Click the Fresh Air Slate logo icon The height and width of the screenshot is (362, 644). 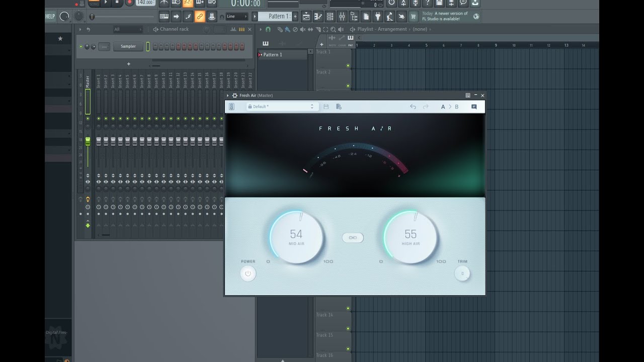click(x=231, y=107)
